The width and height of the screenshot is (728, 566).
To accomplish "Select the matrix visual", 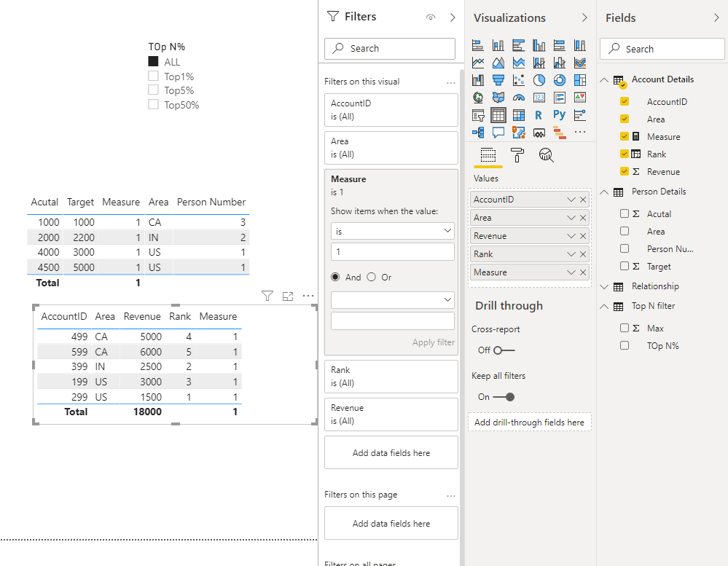I will point(519,115).
